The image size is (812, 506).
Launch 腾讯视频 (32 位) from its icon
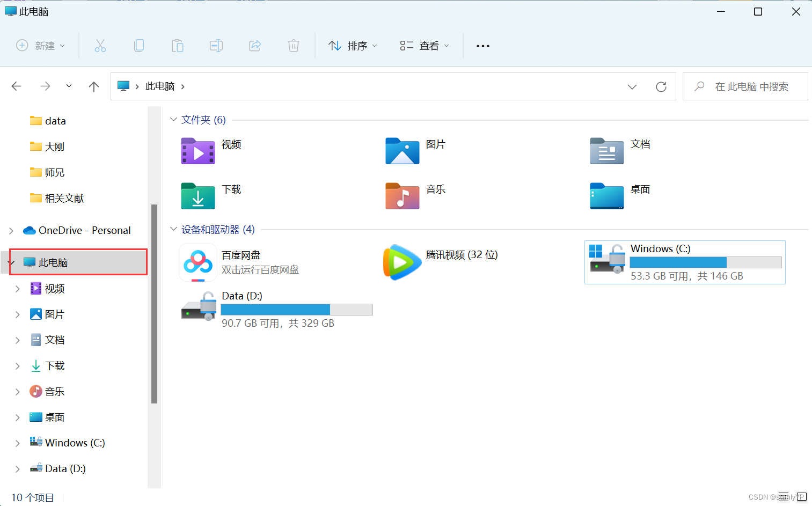click(402, 262)
